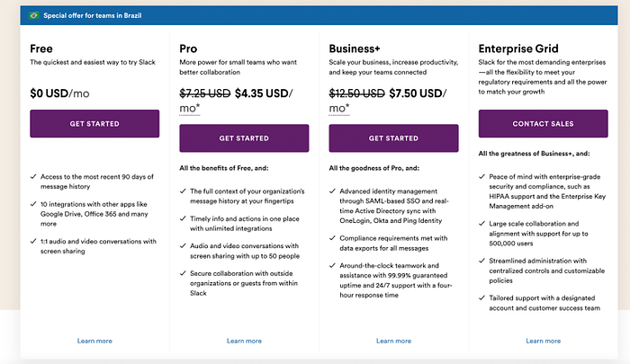Click the underlined mo* under Business+ price
The image size is (630, 364).
pyautogui.click(x=339, y=108)
